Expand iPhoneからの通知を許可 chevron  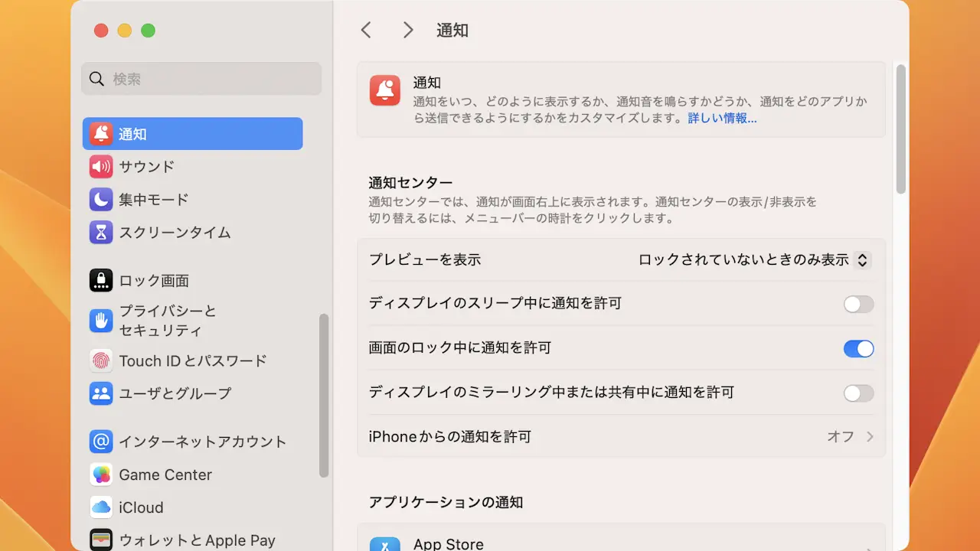[x=870, y=437]
